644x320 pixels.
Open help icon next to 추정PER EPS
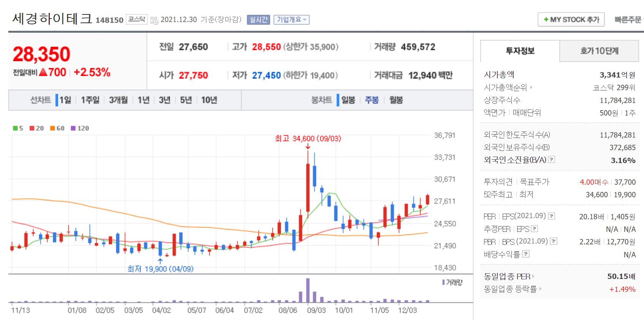pyautogui.click(x=535, y=229)
